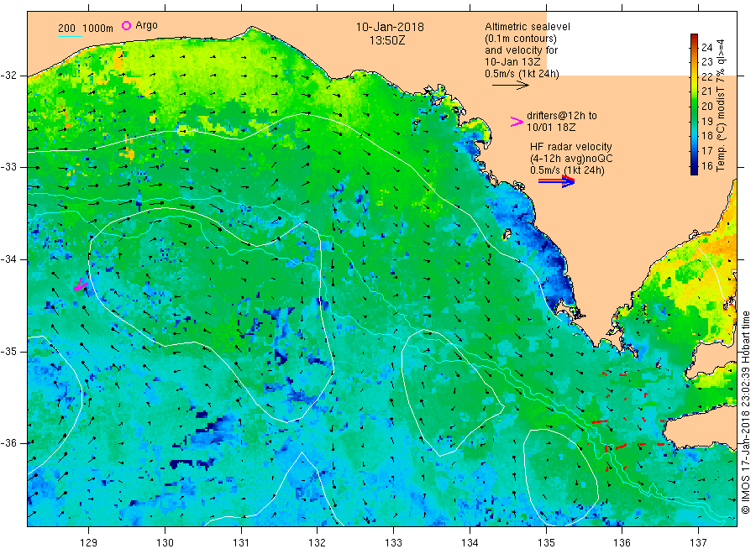Click the magenta drifter arrow in the legend
The width and height of the screenshot is (756, 554).
517,122
